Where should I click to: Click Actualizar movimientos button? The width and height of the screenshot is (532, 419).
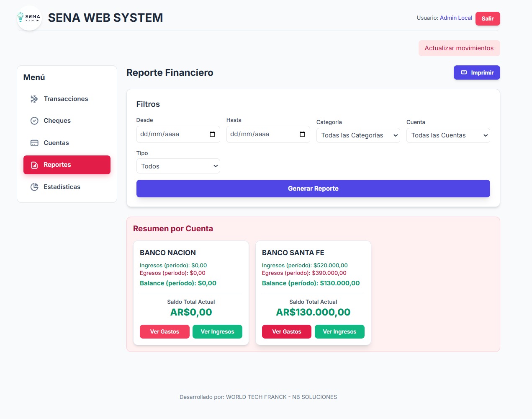point(459,48)
